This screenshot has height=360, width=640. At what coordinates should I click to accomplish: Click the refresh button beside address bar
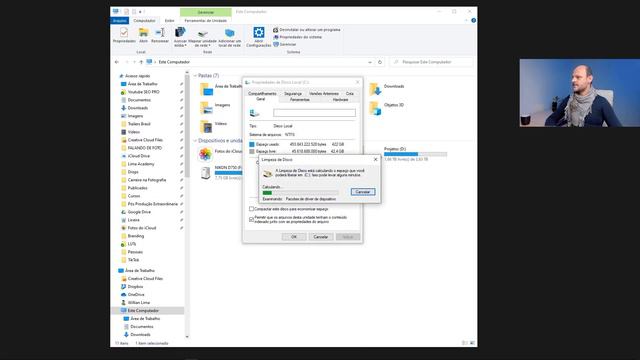point(380,62)
